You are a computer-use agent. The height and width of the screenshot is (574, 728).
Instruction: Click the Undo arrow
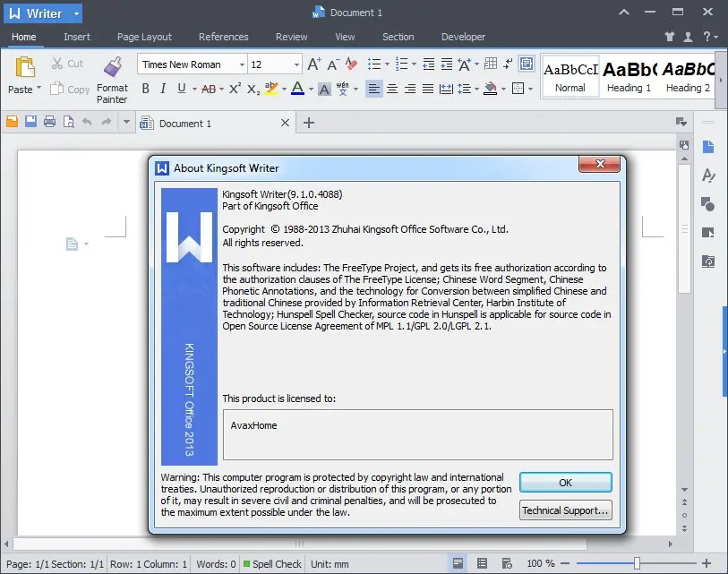[x=87, y=122]
